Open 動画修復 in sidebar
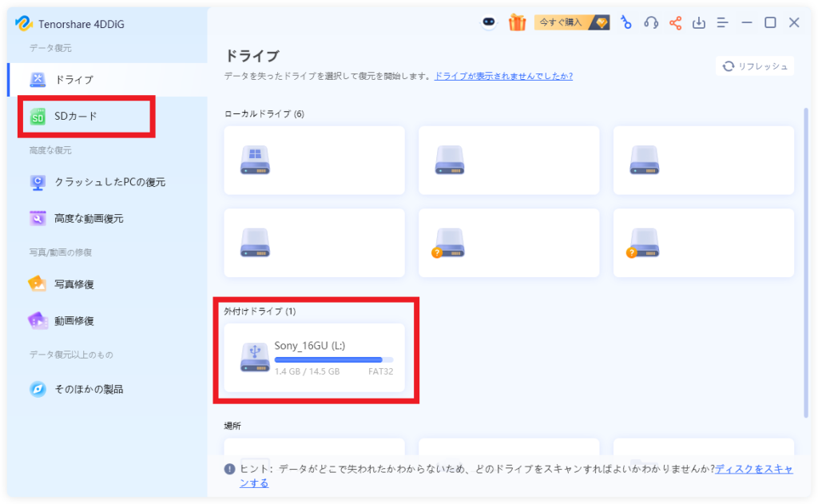Screen dimensions: 818x504 click(x=108, y=321)
